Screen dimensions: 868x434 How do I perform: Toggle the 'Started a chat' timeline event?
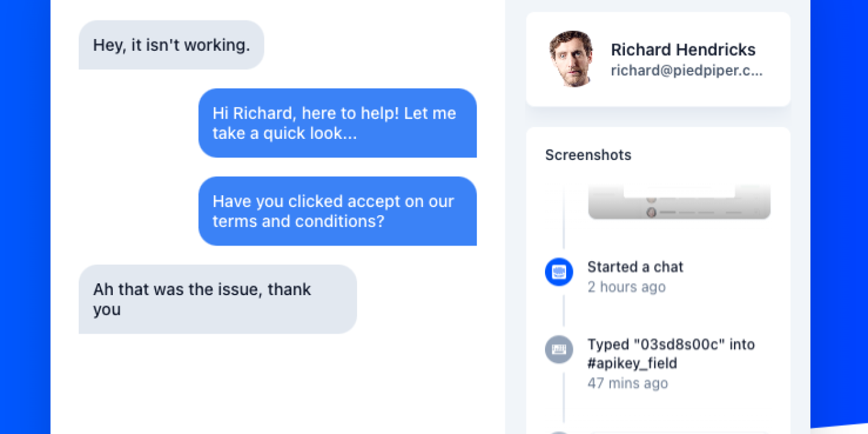click(x=635, y=267)
